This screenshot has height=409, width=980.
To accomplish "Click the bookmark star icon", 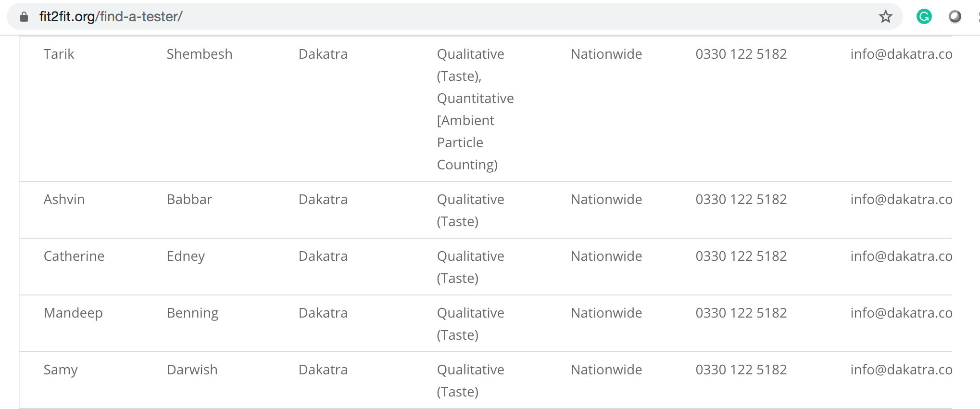I will click(885, 17).
